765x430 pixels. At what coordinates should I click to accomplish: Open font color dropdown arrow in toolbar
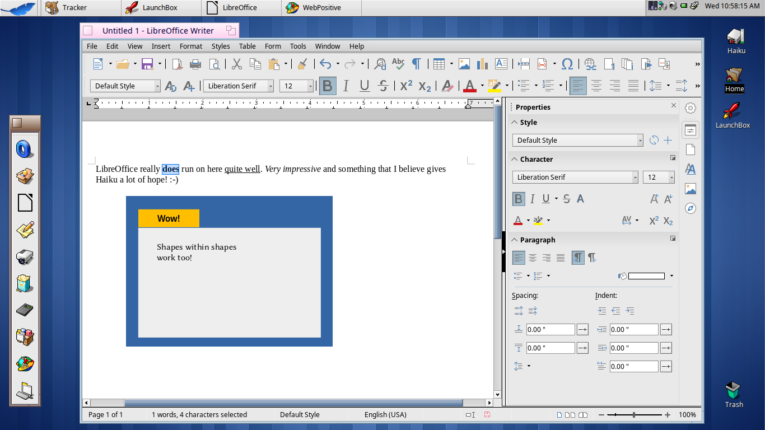click(x=483, y=86)
